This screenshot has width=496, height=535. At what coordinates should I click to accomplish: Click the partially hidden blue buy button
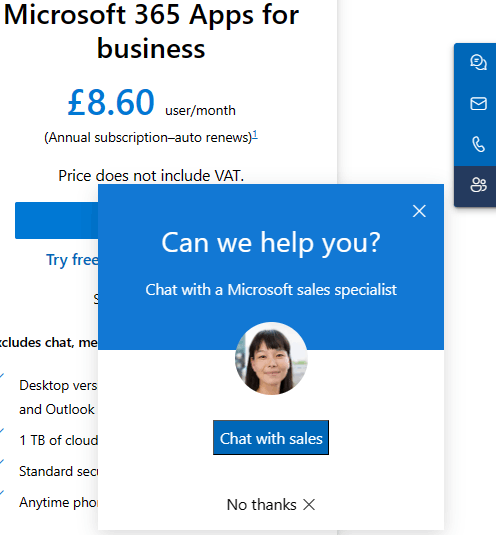point(57,220)
